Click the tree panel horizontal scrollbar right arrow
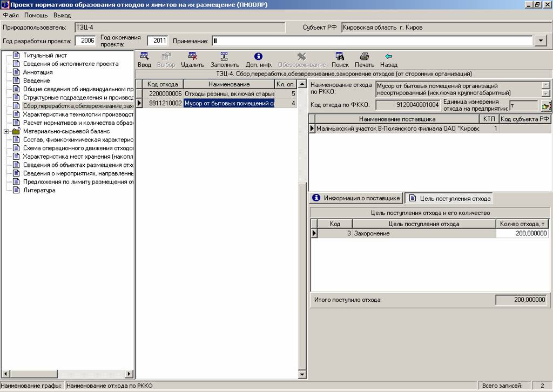This screenshot has height=392, width=553. click(x=129, y=374)
